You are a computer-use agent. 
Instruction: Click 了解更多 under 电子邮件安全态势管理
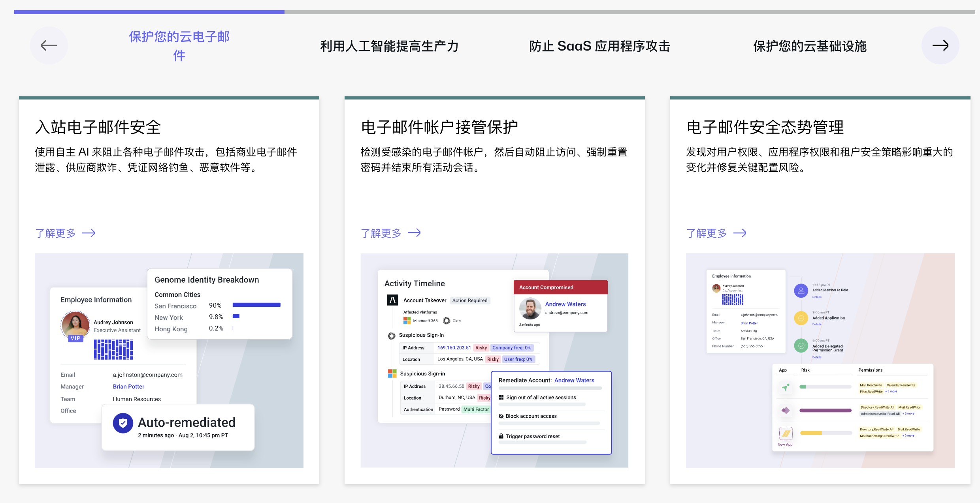pyautogui.click(x=716, y=233)
